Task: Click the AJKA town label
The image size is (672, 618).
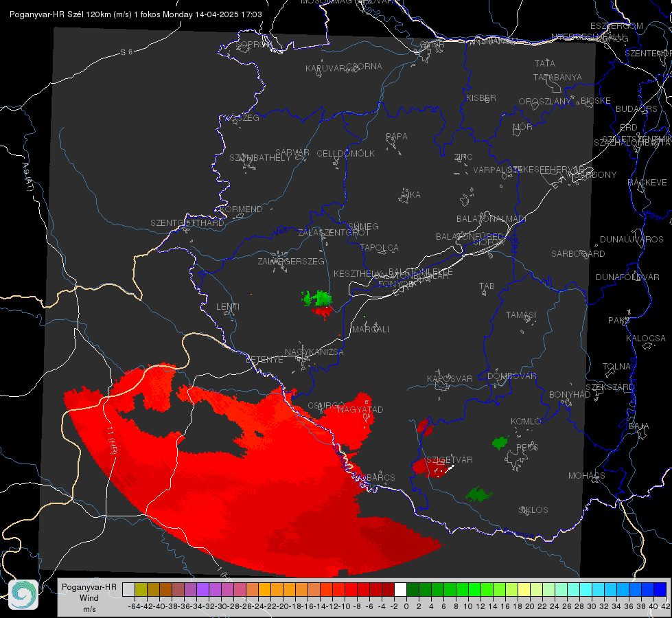Action: (410, 195)
